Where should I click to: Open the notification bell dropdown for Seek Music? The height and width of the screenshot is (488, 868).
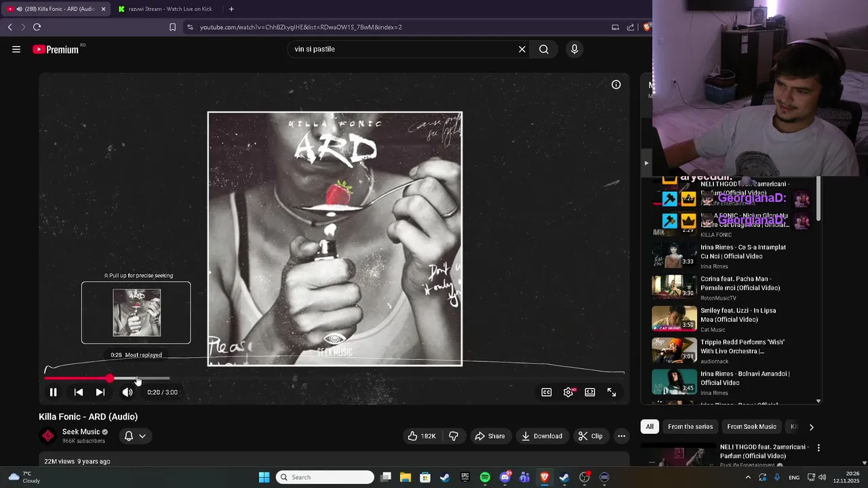point(135,436)
